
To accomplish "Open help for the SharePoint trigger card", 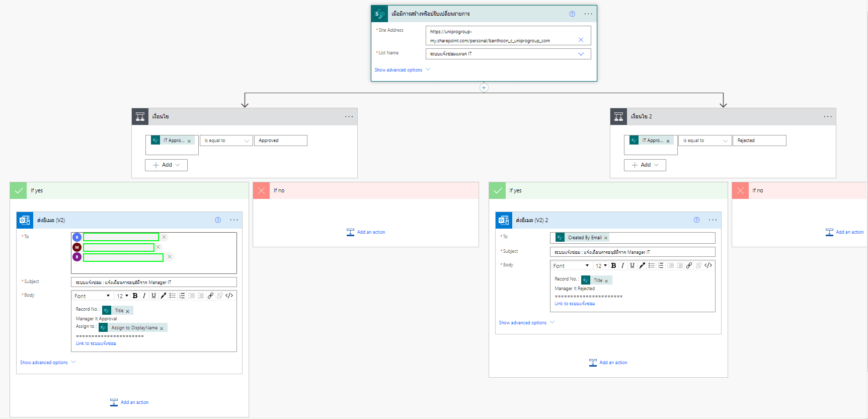I will pos(572,14).
